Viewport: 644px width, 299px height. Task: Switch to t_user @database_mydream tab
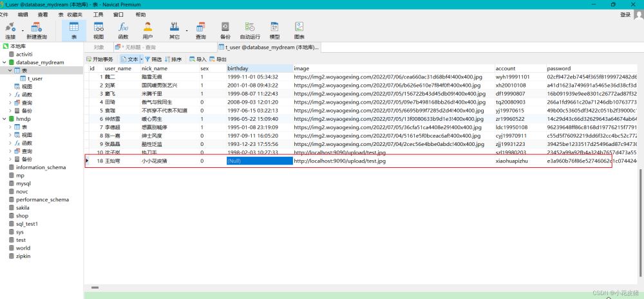(x=268, y=47)
